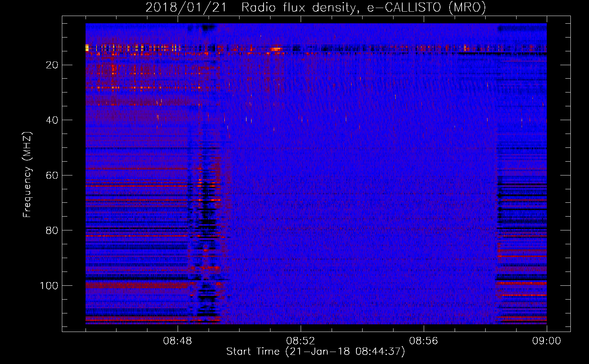Click the 08:52 time tick label
The width and height of the screenshot is (589, 364).
click(x=301, y=341)
